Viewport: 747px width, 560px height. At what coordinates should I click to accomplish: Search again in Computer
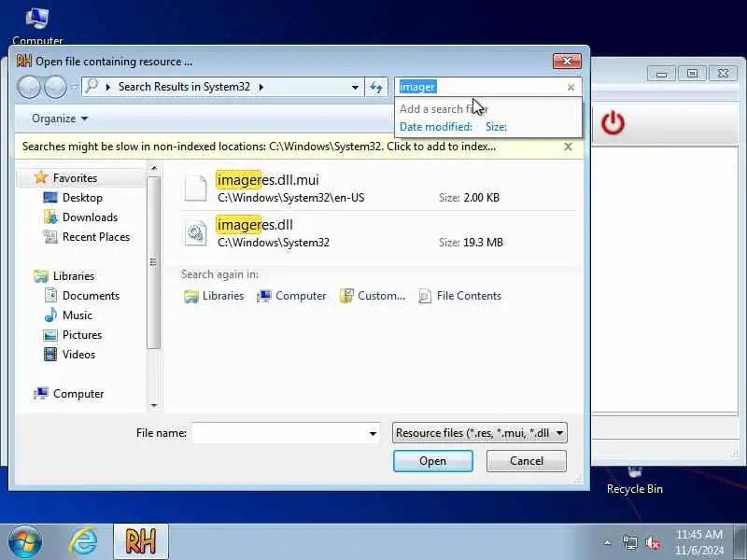point(291,296)
